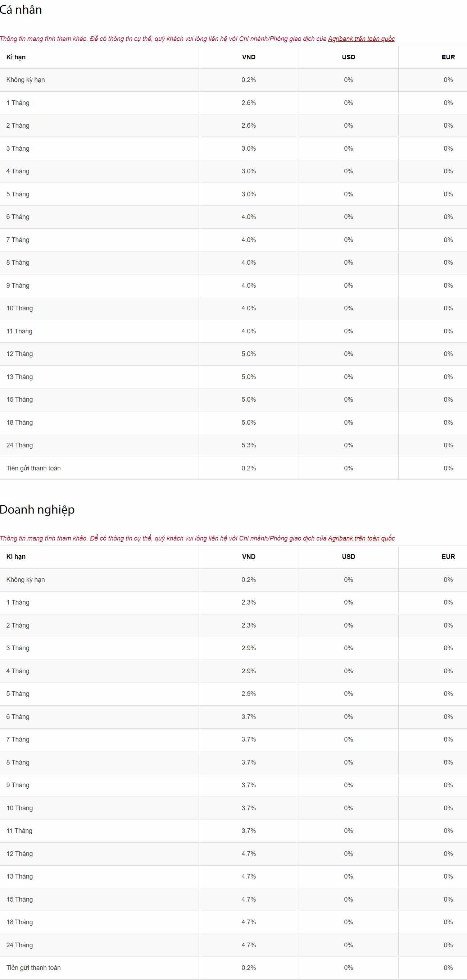
Task: Select the EUR column header in Doanh nghiệp table
Action: (x=448, y=557)
